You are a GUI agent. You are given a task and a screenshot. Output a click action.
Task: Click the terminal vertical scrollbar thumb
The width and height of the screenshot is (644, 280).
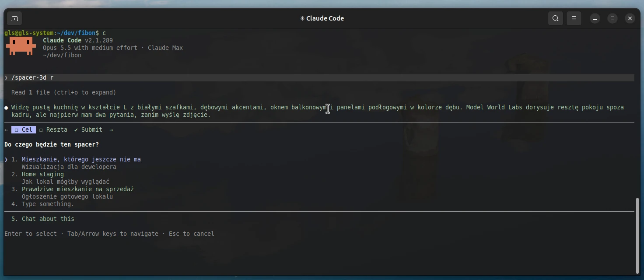pos(638,235)
